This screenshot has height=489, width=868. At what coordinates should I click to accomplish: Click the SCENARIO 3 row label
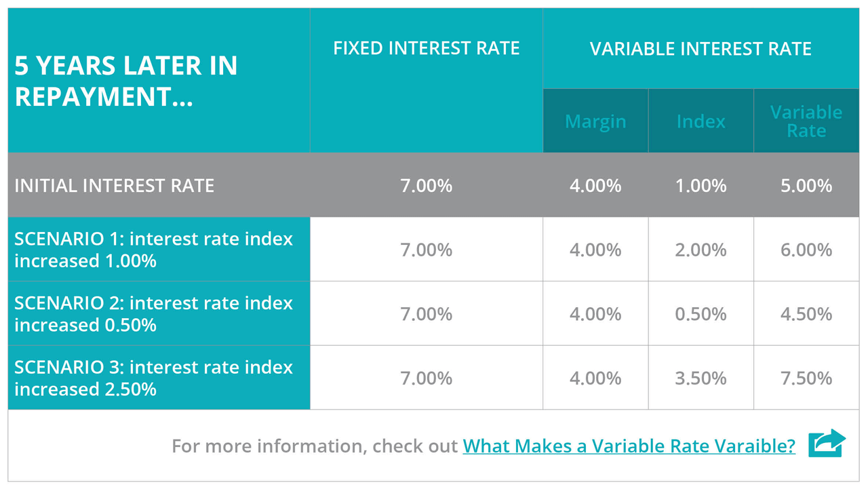(153, 378)
